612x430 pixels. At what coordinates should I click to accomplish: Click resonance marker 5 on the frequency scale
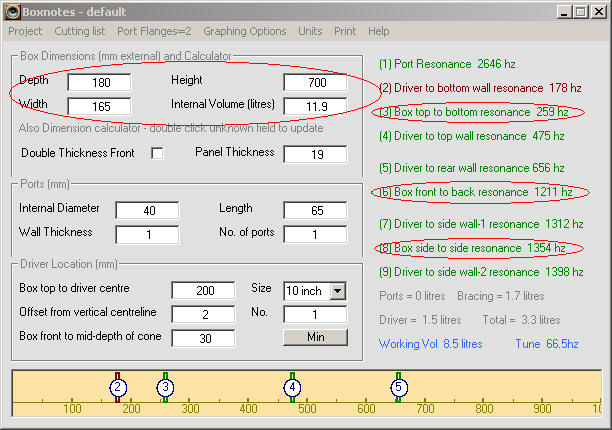pyautogui.click(x=398, y=387)
